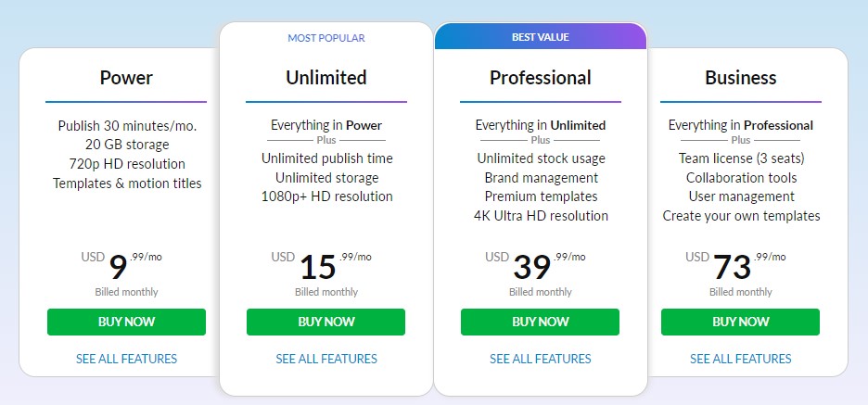Open SEE ALL FEATURES under Business
The width and height of the screenshot is (868, 405).
coord(741,359)
